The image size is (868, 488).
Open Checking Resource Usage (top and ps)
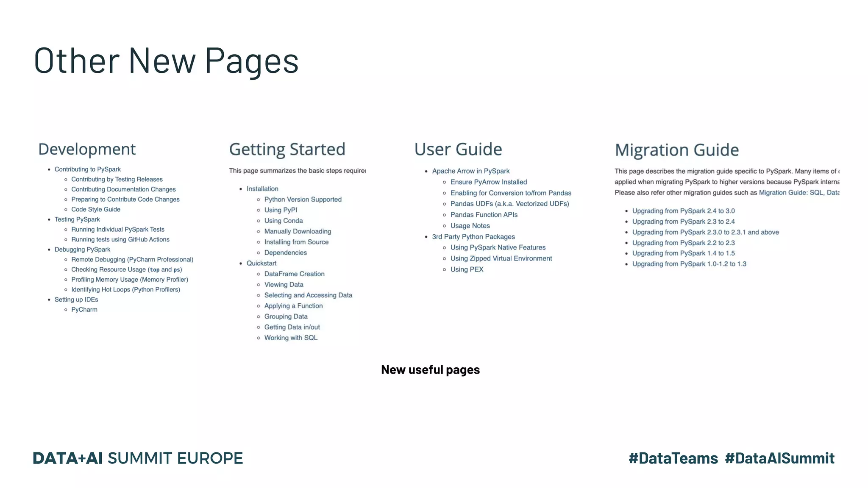click(x=127, y=269)
